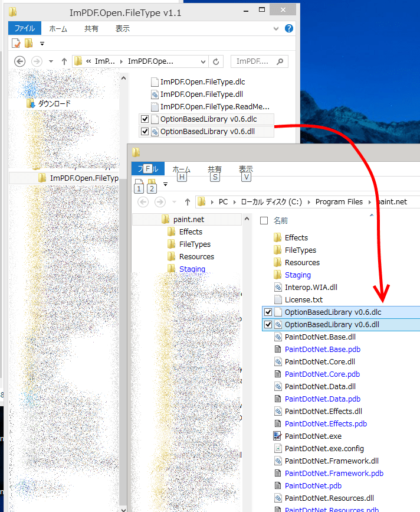The width and height of the screenshot is (420, 512).
Task: Select Resources folder in navigation tree
Action: point(196,257)
